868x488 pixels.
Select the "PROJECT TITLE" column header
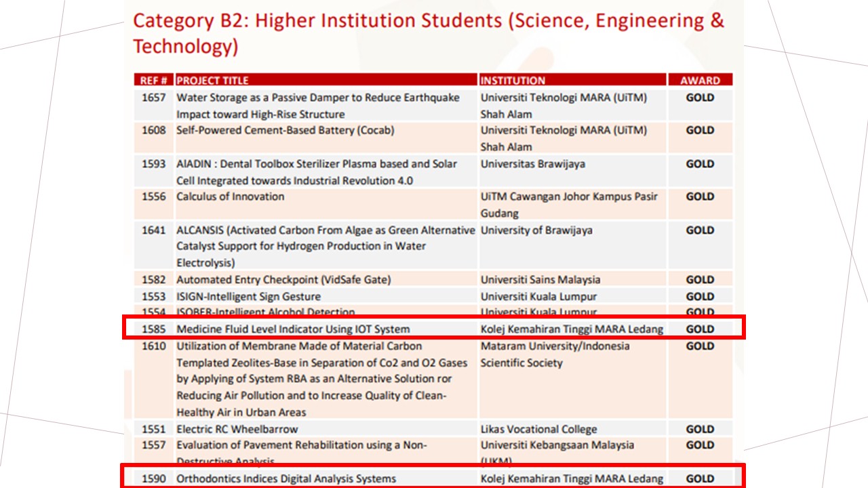click(213, 80)
